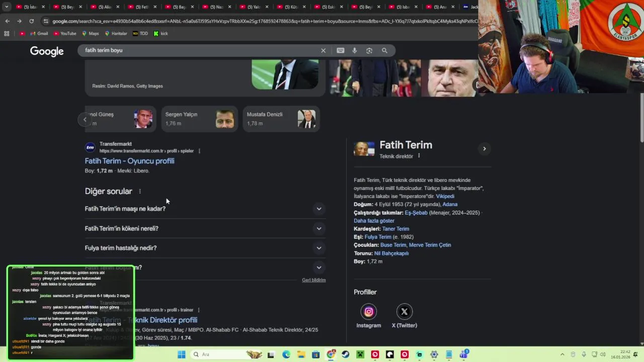
Task: Open Microsoft Teams from the taskbar
Action: 464,354
